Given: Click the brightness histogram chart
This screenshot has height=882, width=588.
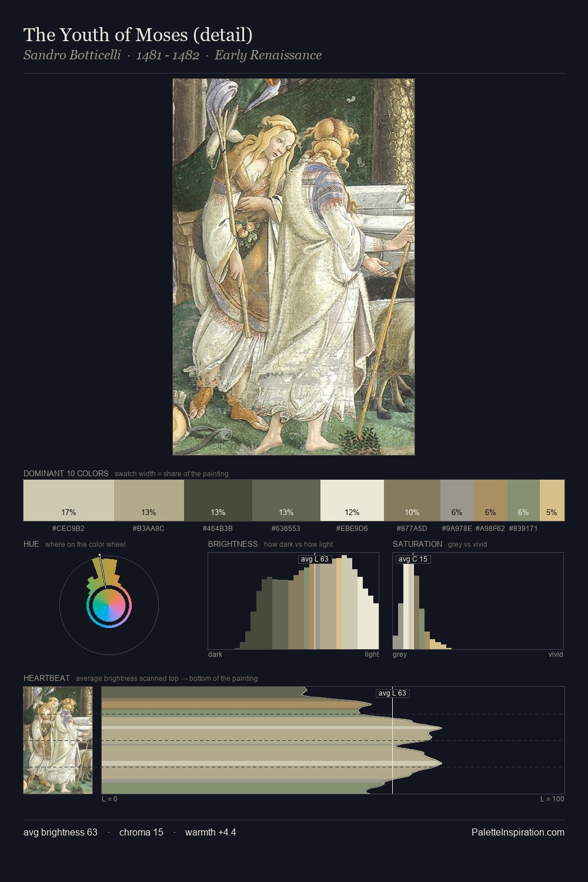Looking at the screenshot, I should 293,601.
